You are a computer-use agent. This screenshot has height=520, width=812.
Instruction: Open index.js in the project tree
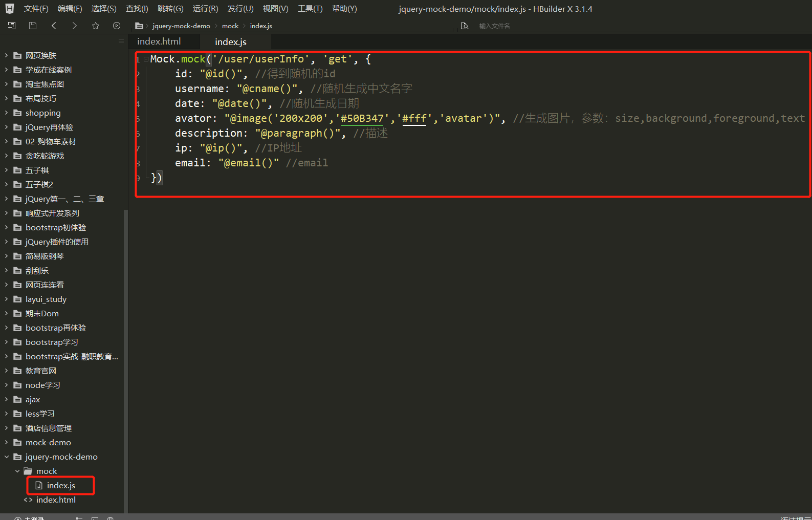tap(61, 485)
